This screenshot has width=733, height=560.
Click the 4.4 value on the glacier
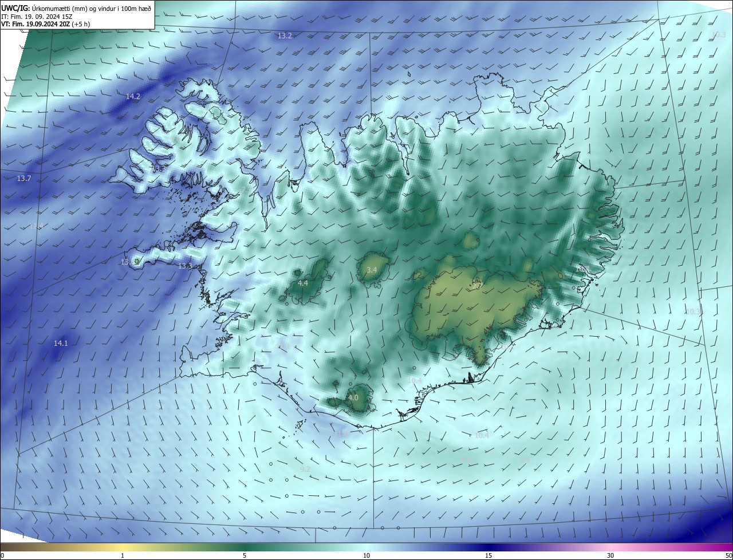click(x=303, y=283)
